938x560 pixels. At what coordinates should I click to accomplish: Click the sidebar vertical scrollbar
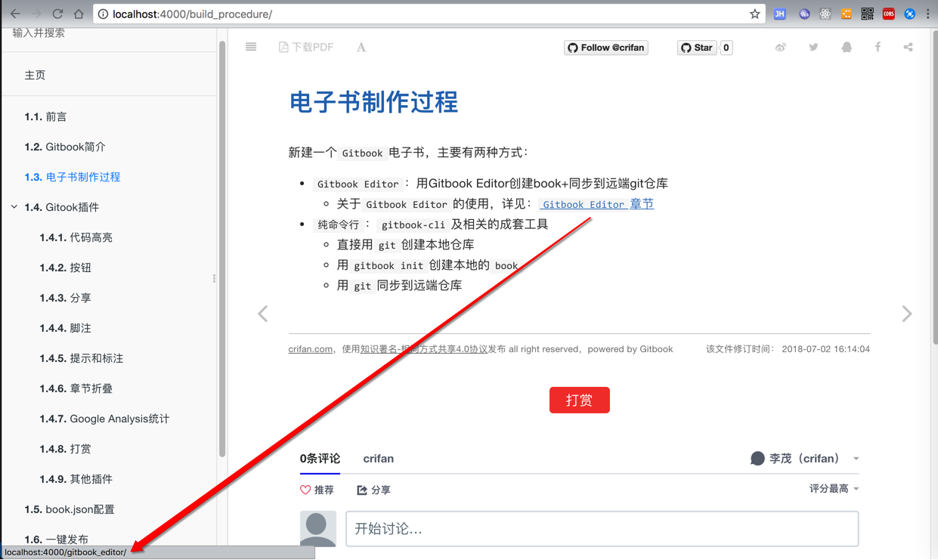pyautogui.click(x=222, y=249)
